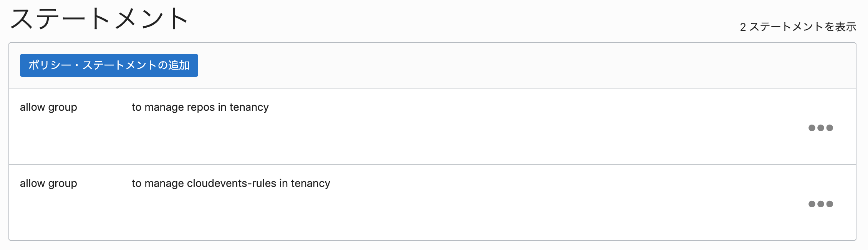Select the 'manage repos in tenancy' statement text
868x250 pixels.
coord(200,107)
